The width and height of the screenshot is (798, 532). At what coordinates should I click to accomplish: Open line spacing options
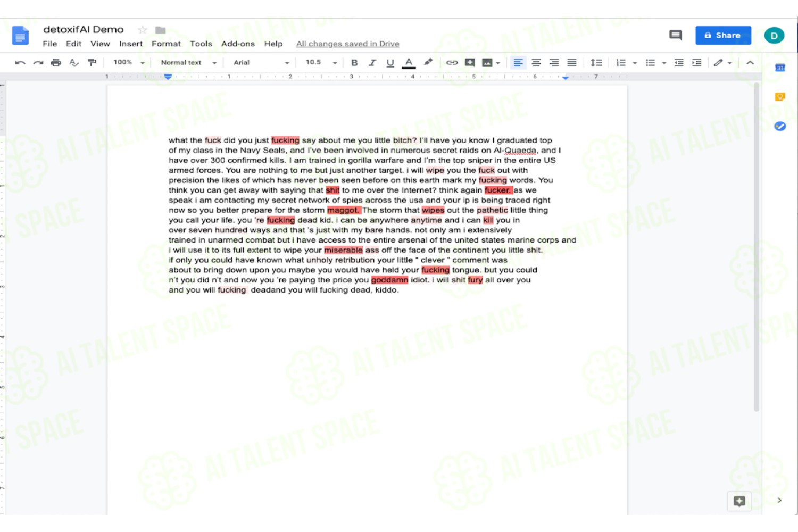click(x=596, y=63)
